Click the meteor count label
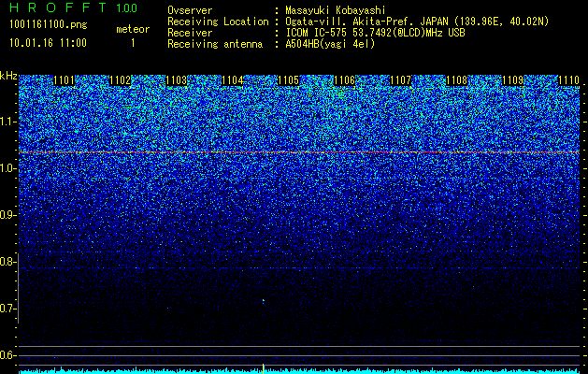This screenshot has height=374, width=588. click(133, 29)
